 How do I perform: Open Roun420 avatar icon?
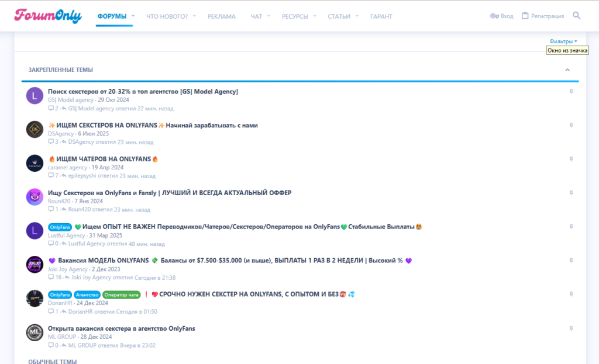[x=35, y=197]
